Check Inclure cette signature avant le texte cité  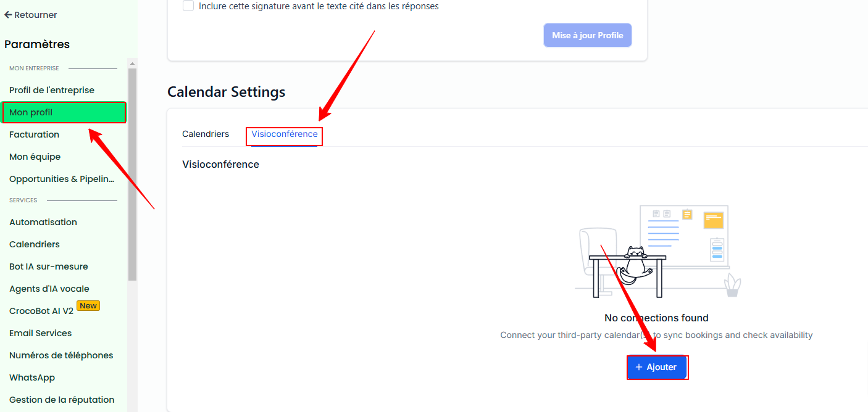(188, 6)
